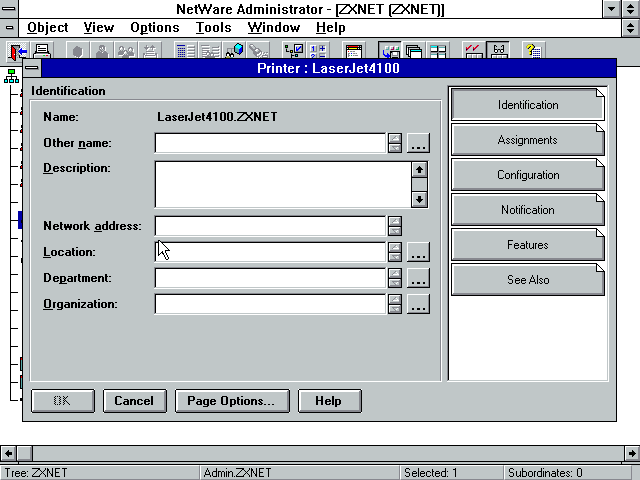Screen dimensions: 640x480
Task: Click the red checkmarks toolbar icon
Action: pyautogui.click(x=473, y=51)
